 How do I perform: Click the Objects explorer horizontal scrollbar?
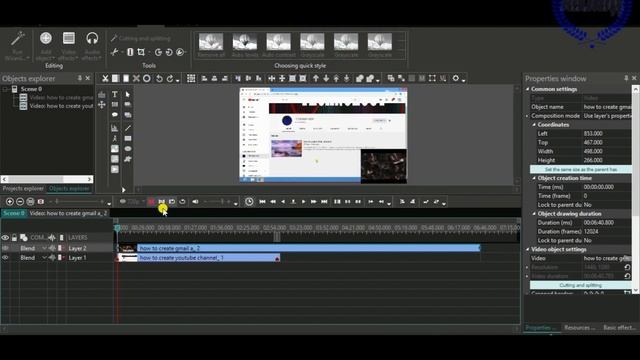[x=47, y=179]
